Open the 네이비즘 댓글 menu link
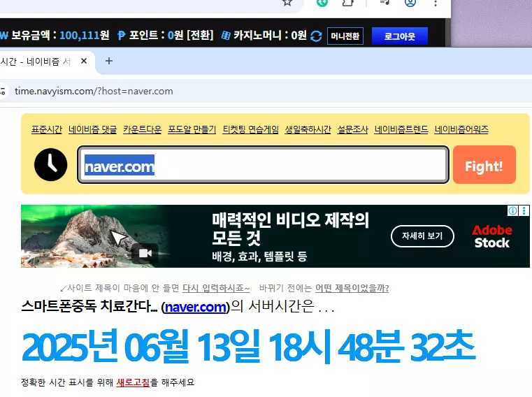 pos(92,129)
